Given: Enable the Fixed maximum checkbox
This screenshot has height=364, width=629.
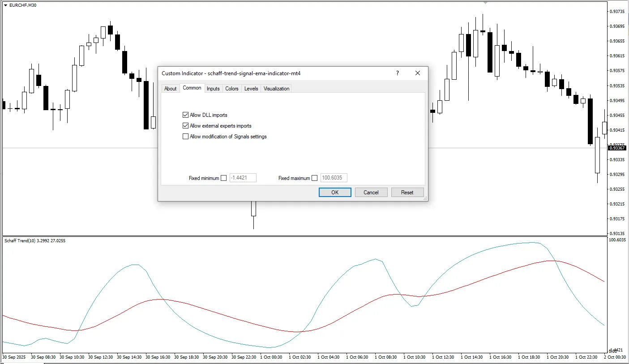Looking at the screenshot, I should [x=314, y=178].
